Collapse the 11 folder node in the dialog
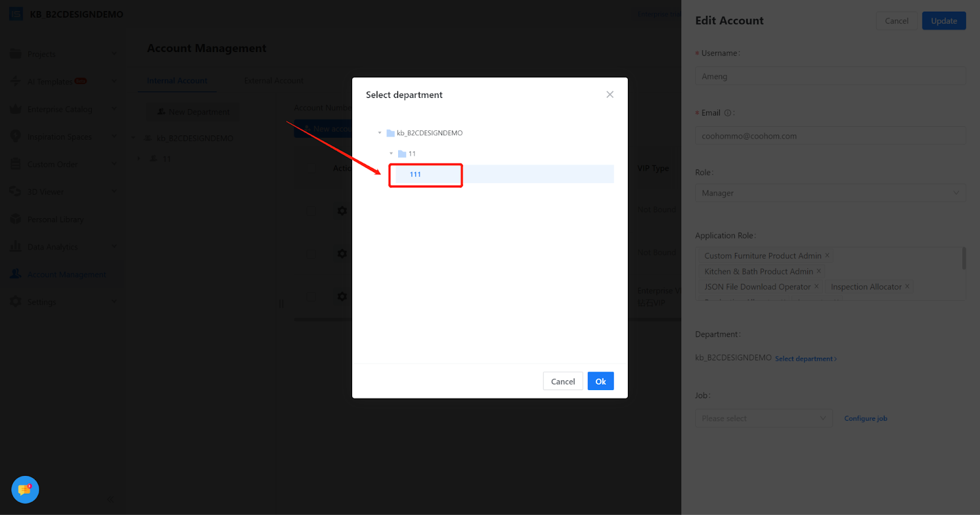The image size is (980, 515). click(391, 154)
